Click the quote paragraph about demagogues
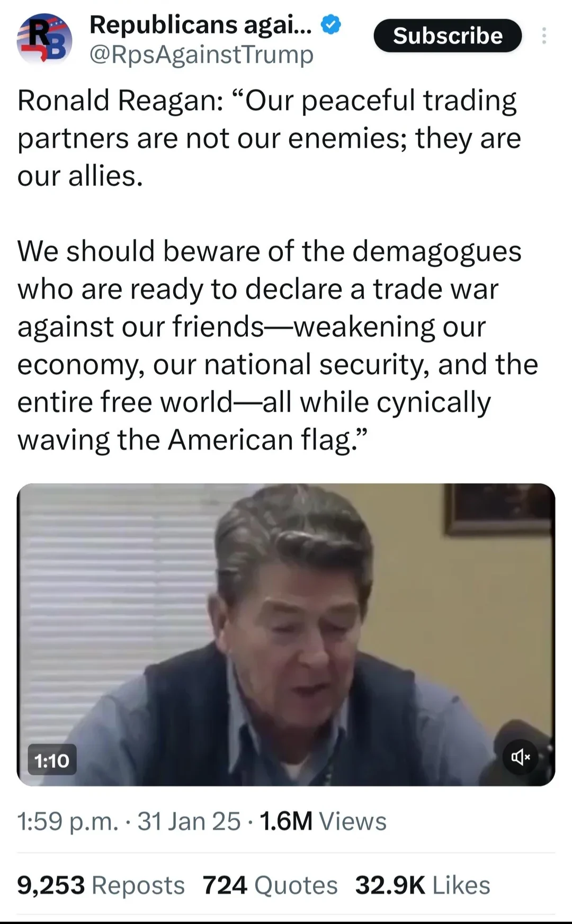 point(278,345)
